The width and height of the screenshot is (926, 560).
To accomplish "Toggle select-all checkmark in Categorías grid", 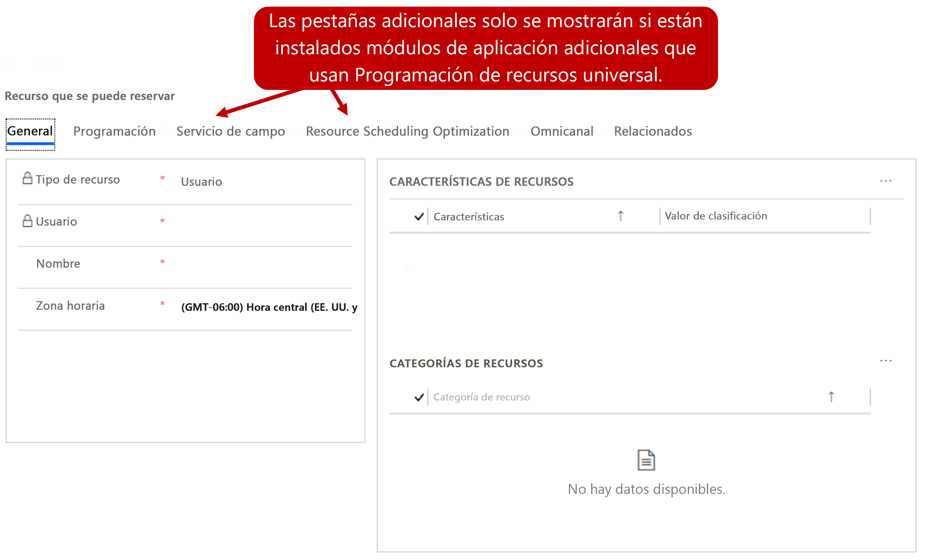I will click(419, 397).
